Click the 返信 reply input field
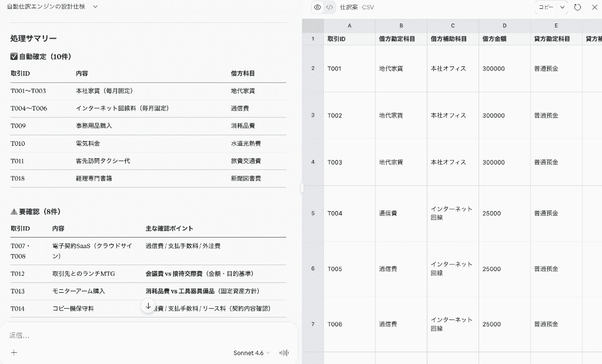 pos(148,336)
